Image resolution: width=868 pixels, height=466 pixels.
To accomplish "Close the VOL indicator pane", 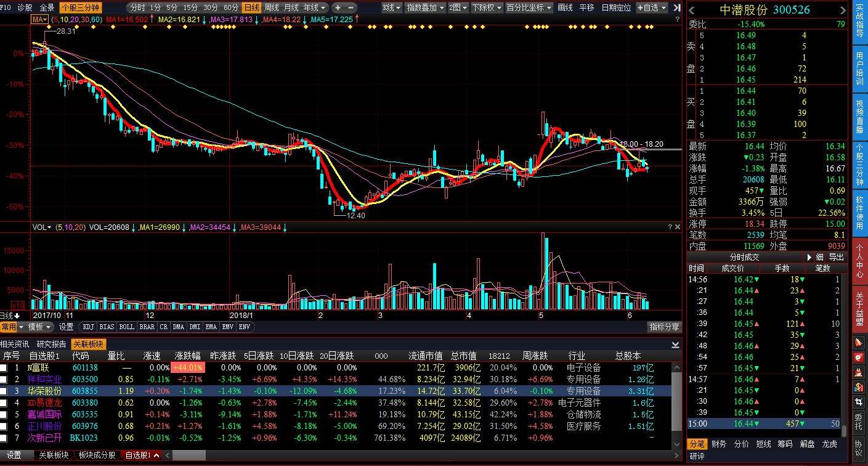I will [678, 227].
